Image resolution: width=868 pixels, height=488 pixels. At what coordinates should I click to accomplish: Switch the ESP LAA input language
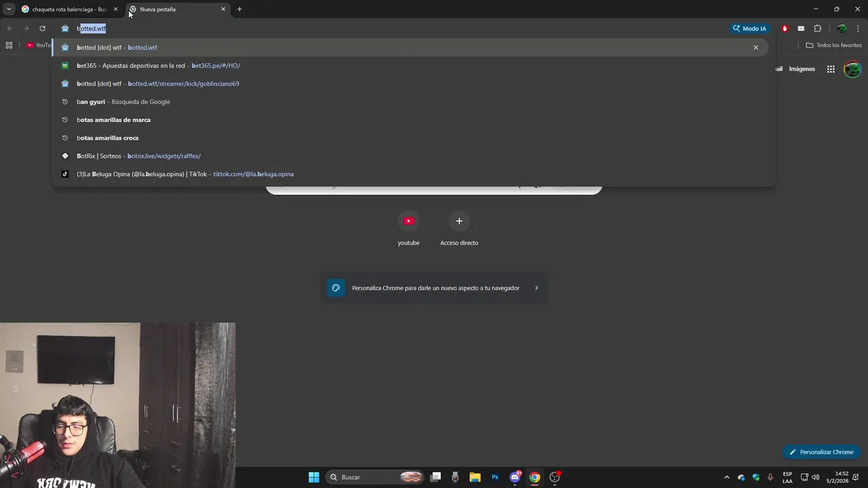[x=787, y=477]
